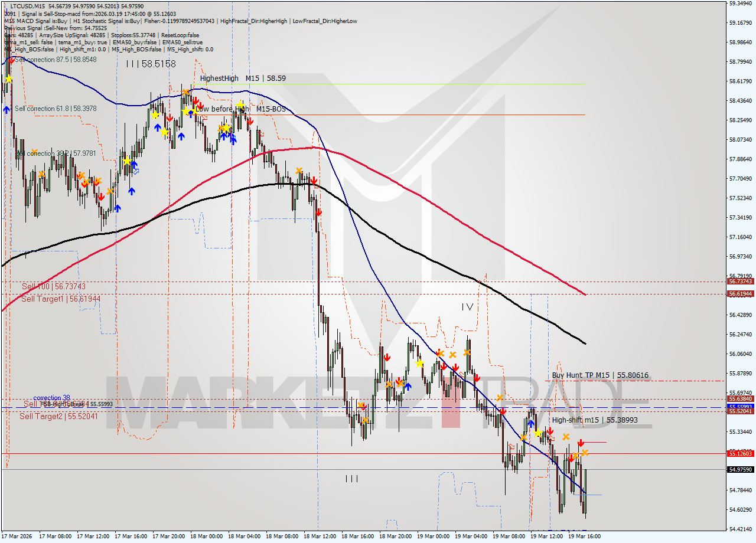This screenshot has height=543, width=756.
Task: Click the orange X marker at the bottom right
Action: 585,453
